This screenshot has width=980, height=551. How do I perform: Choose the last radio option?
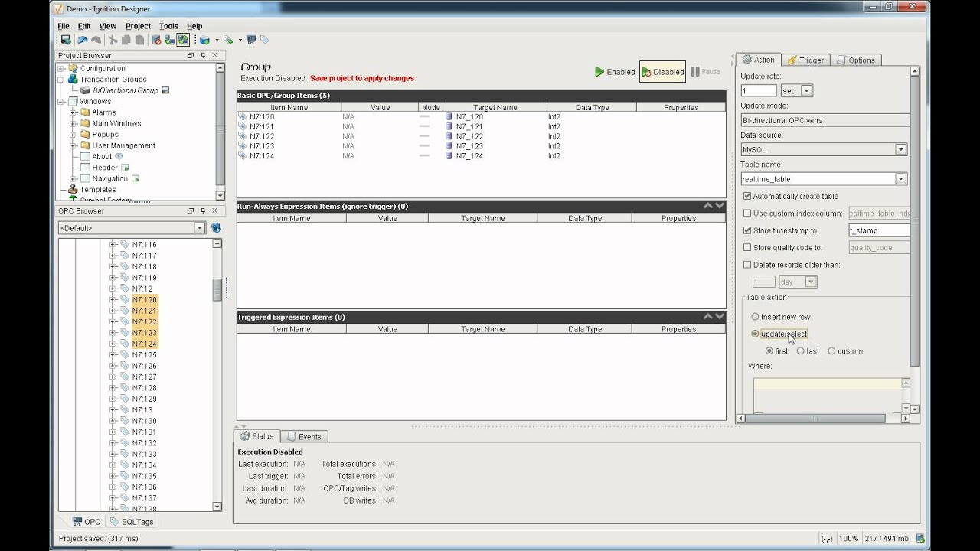click(800, 351)
